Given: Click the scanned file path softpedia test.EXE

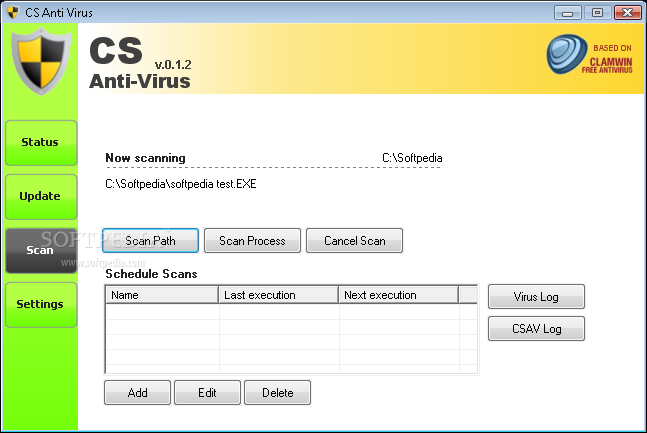Looking at the screenshot, I should coord(181,184).
